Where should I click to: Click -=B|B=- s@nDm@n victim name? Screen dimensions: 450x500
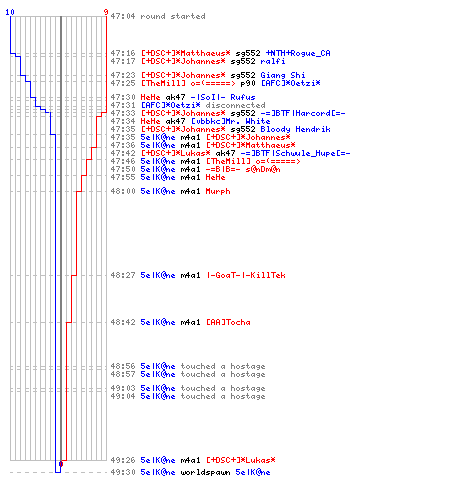[x=243, y=169]
